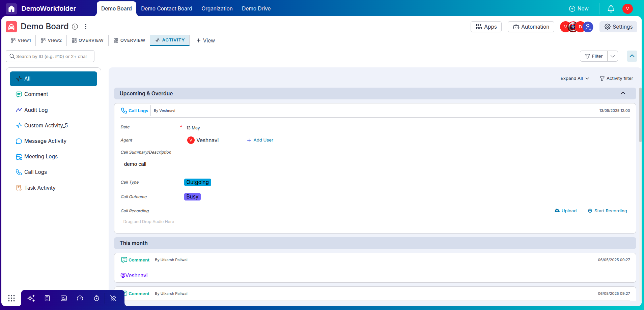
Task: Click the New button
Action: 579,9
